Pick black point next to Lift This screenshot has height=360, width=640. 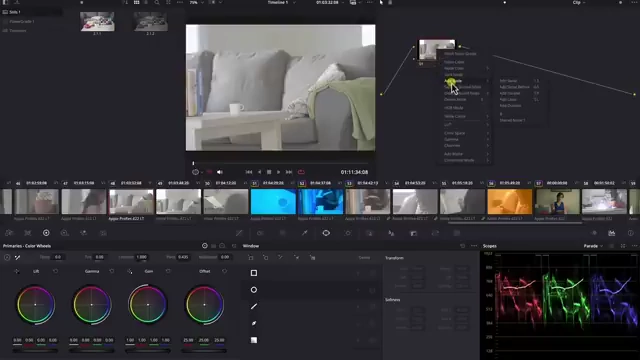(16, 271)
